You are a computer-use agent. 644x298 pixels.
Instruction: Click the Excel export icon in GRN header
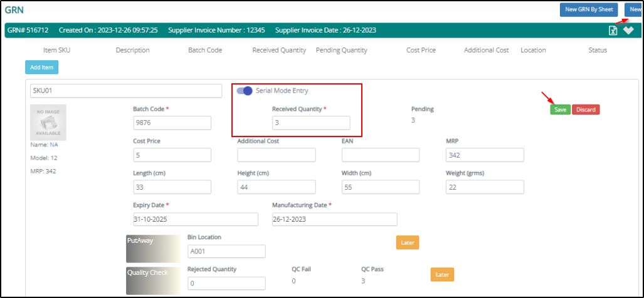(613, 31)
